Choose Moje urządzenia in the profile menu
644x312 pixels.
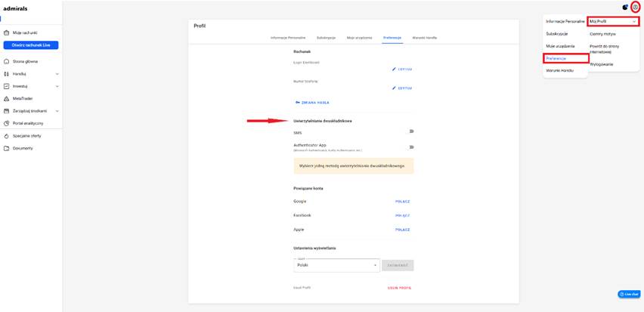tap(560, 46)
